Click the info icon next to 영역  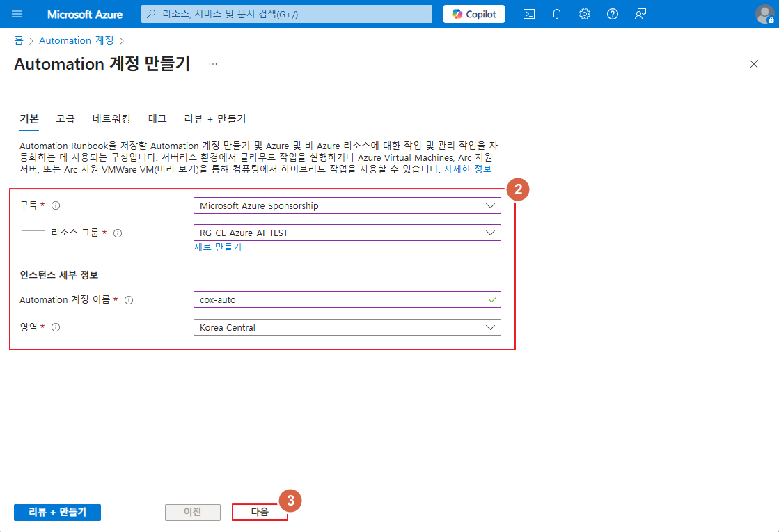point(56,327)
